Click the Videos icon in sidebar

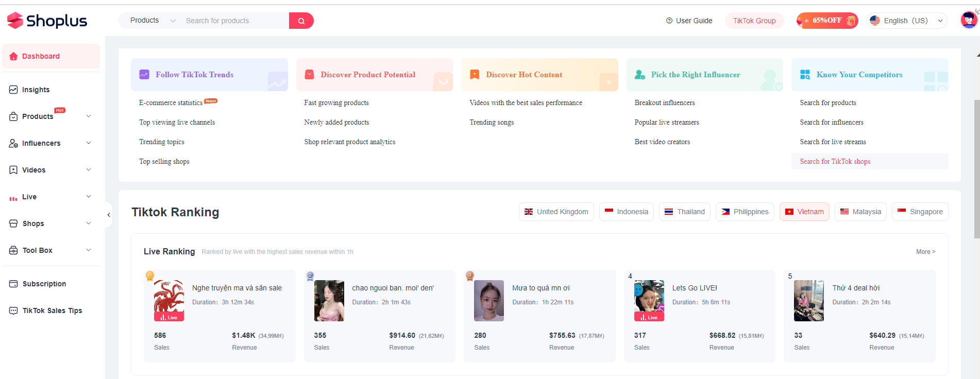click(x=13, y=170)
